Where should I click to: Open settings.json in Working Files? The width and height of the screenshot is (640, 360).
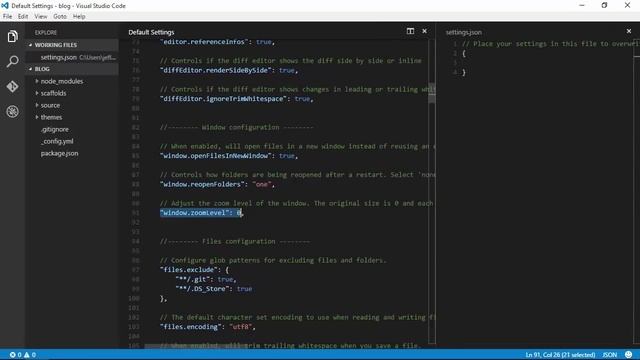[72, 57]
